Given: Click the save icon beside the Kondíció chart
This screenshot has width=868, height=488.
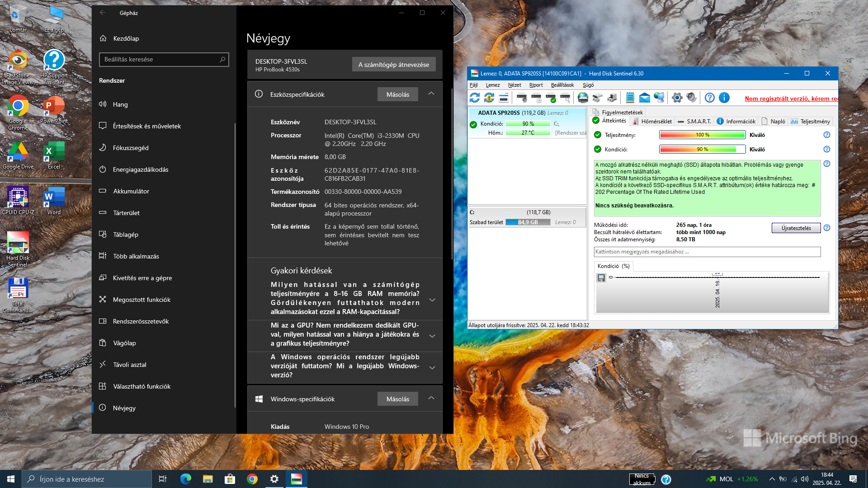Looking at the screenshot, I should point(601,278).
